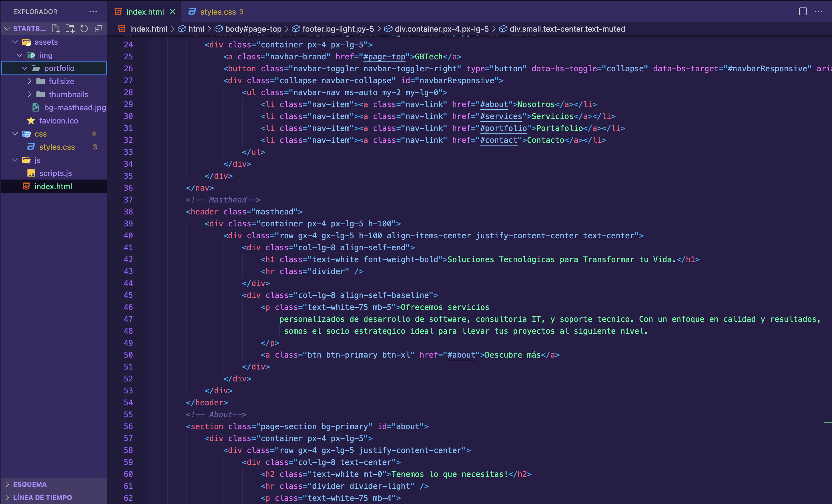The height and width of the screenshot is (504, 832).
Task: Expand the fullsize folder
Action: 29,81
